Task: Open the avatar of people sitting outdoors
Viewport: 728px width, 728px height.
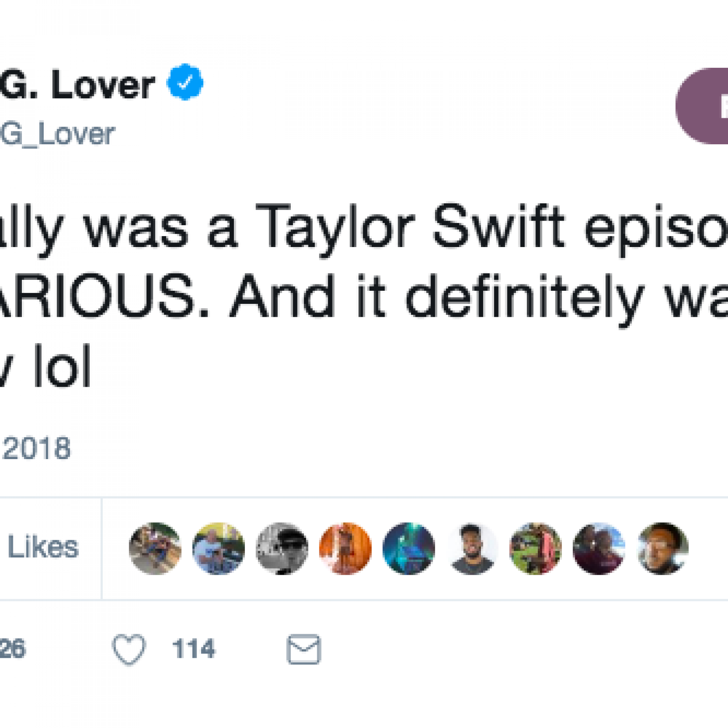Action: pos(155,548)
